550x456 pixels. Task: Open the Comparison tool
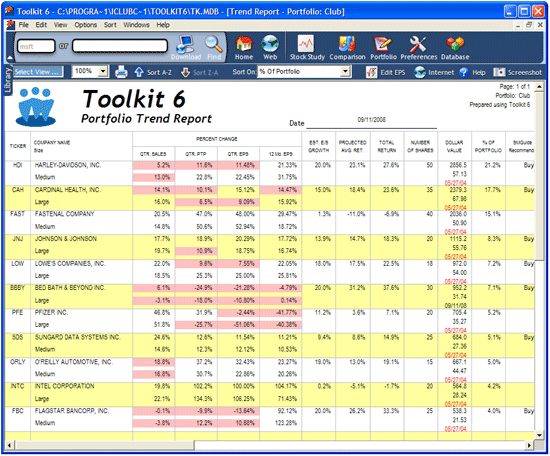click(x=347, y=48)
